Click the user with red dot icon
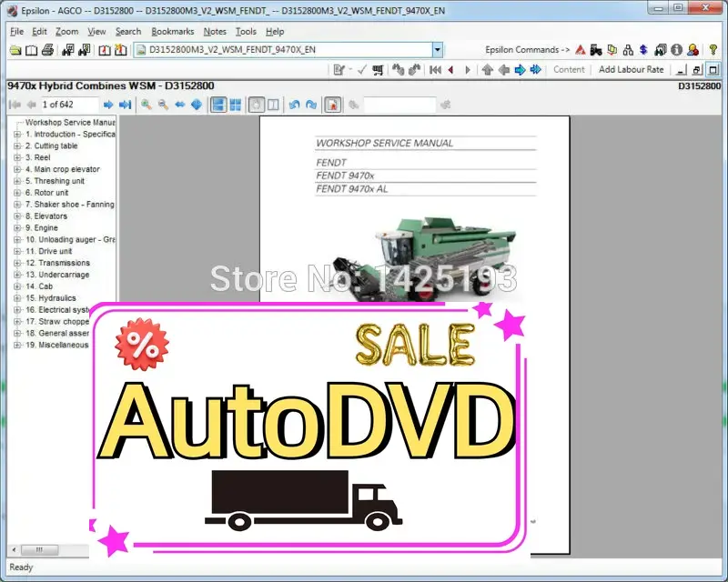This screenshot has width=728, height=582. 693,50
